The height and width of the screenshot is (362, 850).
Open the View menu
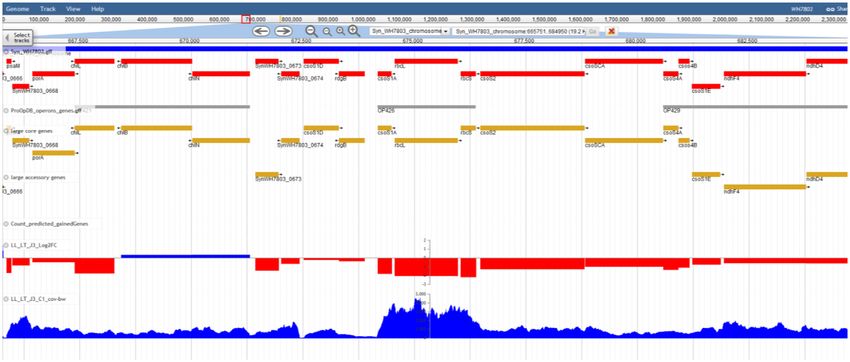coord(73,9)
